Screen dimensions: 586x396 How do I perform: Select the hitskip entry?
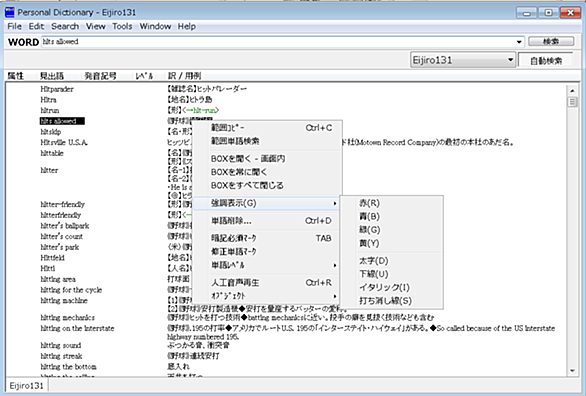[x=50, y=132]
